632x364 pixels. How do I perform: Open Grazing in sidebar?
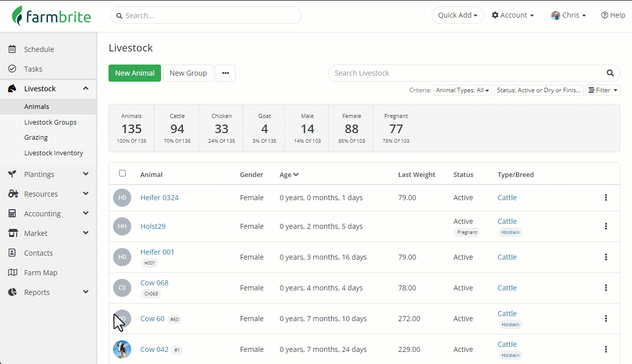[x=36, y=138]
